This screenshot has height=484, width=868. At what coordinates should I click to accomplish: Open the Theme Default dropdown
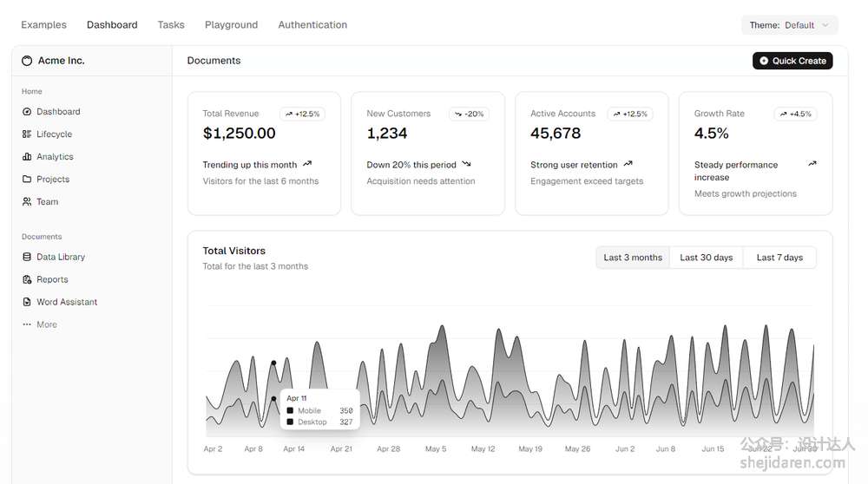789,25
